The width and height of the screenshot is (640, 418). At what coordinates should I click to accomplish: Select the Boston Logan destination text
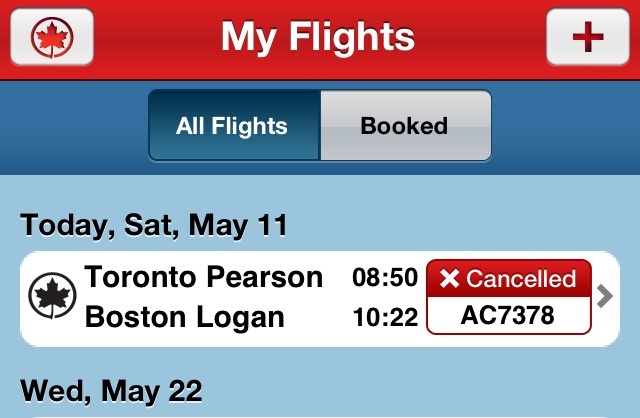pos(185,317)
